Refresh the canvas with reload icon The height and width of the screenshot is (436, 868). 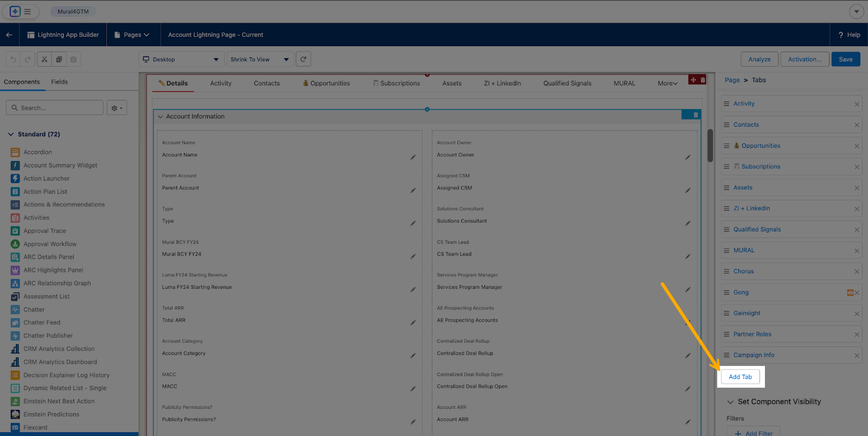click(303, 59)
